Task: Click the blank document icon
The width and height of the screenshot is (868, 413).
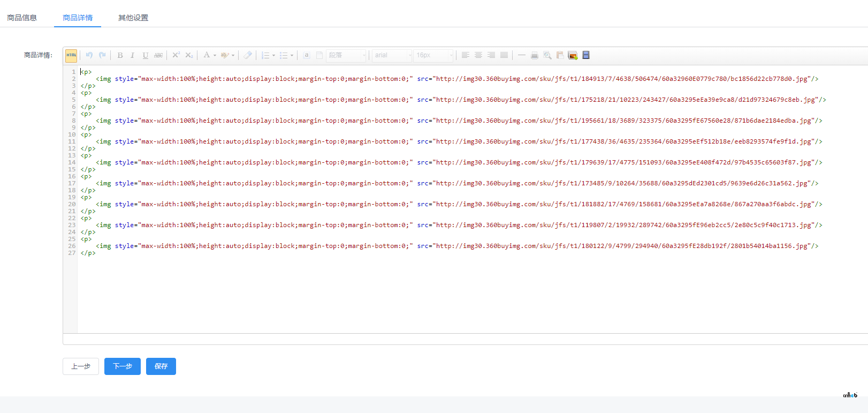Action: [x=319, y=55]
